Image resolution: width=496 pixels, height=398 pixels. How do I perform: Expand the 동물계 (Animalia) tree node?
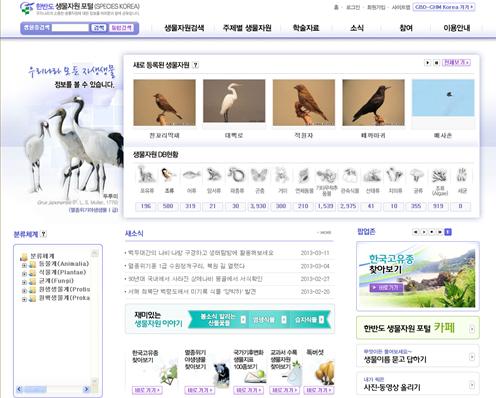point(24,265)
